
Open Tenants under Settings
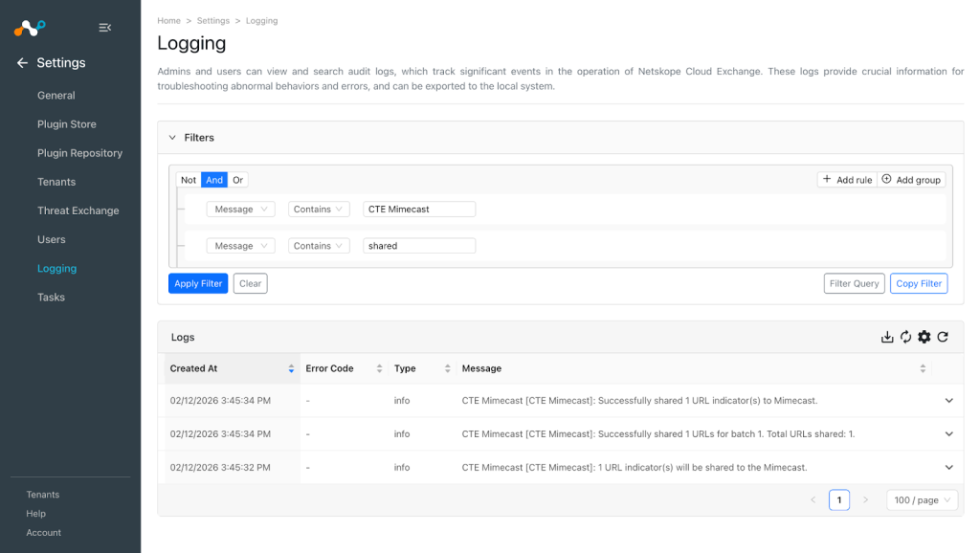pyautogui.click(x=56, y=182)
